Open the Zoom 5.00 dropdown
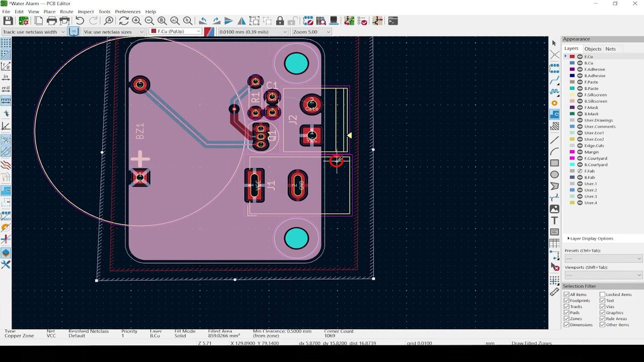The image size is (644, 362). pyautogui.click(x=311, y=32)
